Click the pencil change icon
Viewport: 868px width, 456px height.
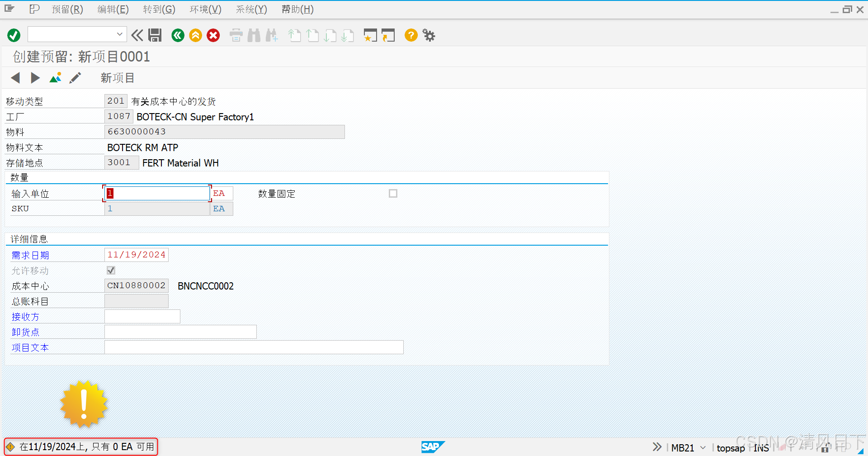click(x=75, y=78)
